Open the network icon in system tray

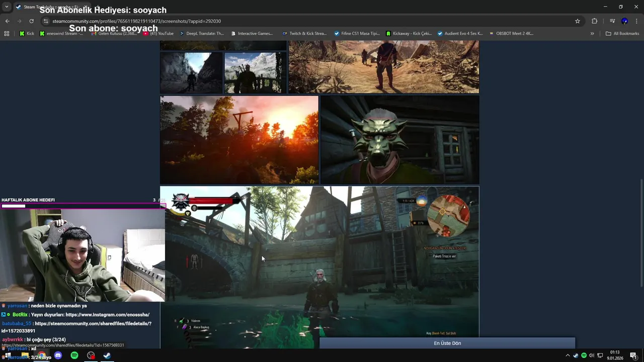pyautogui.click(x=600, y=355)
